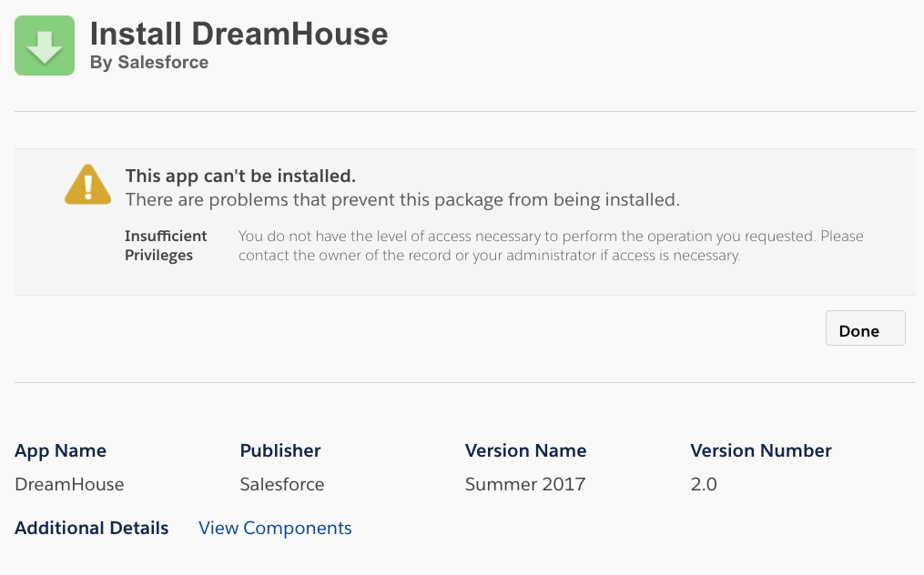Select the Salesforce publisher value
The image size is (924, 575).
click(x=282, y=484)
